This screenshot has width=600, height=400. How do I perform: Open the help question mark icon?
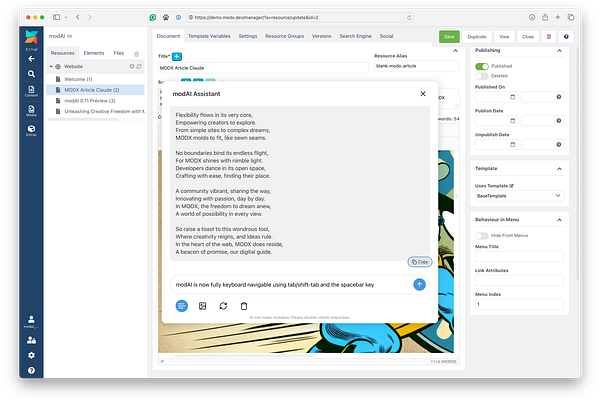[31, 370]
